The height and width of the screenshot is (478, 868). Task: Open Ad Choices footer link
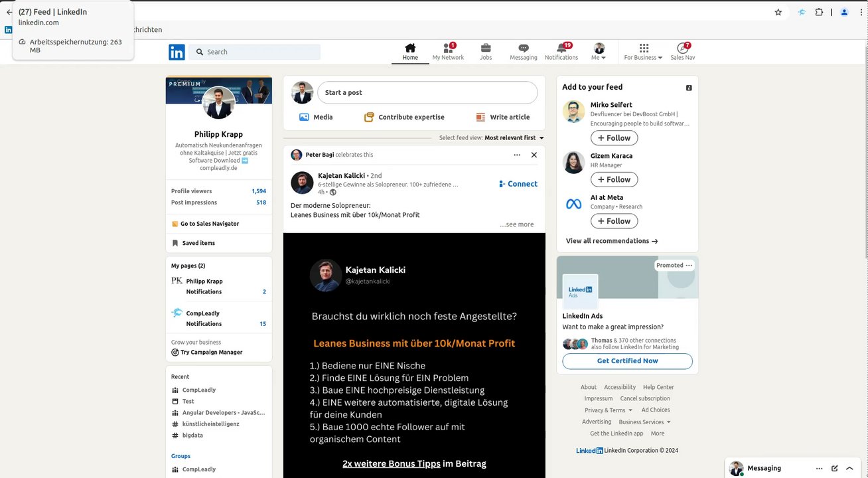(x=656, y=410)
